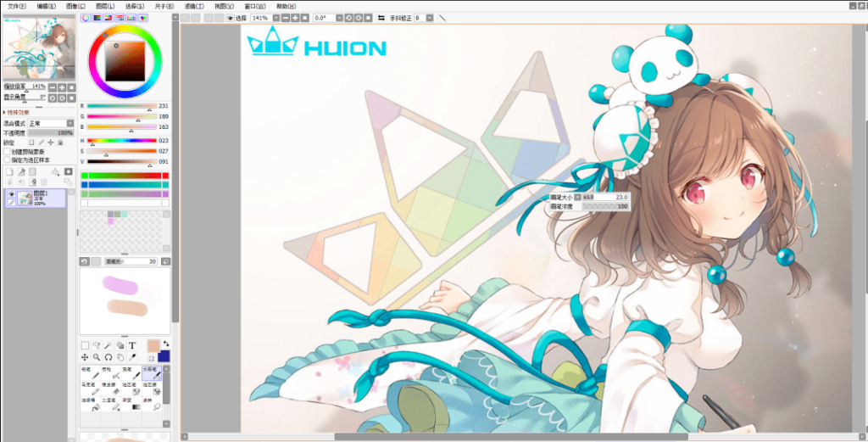Screen dimensions: 868x442
Task: Select the magic wand tool
Action: (108, 345)
